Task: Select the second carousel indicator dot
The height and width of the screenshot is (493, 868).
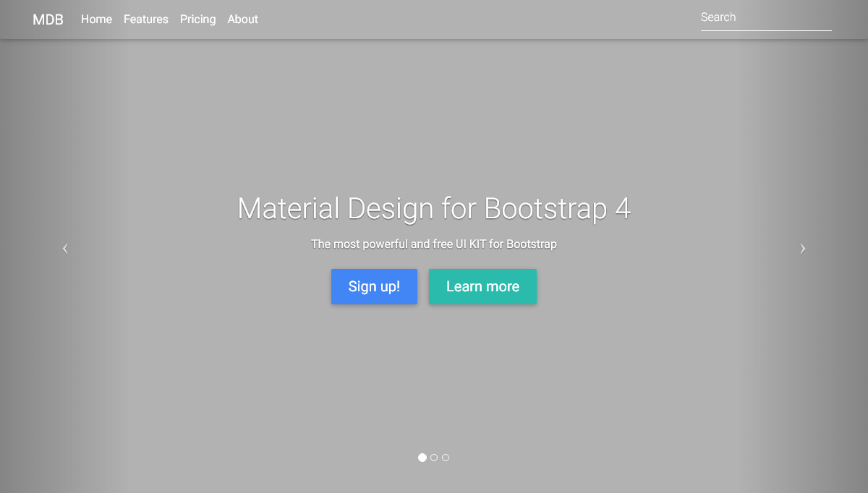Action: [x=434, y=458]
